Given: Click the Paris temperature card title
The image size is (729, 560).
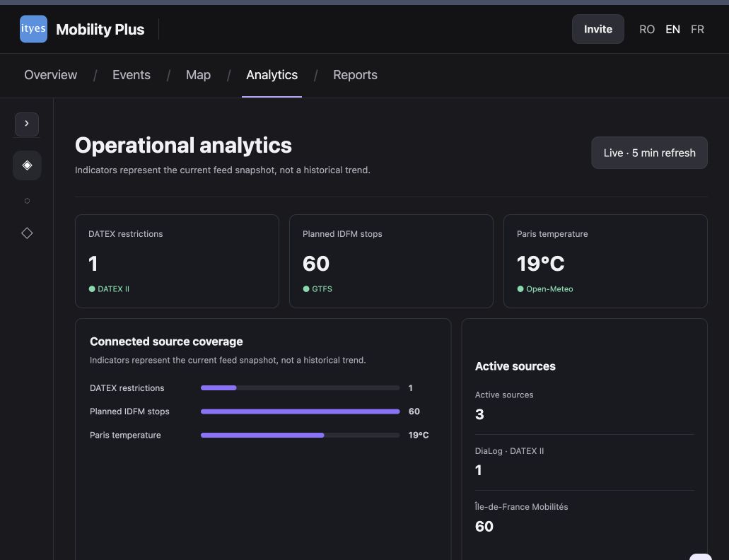Looking at the screenshot, I should coord(552,234).
